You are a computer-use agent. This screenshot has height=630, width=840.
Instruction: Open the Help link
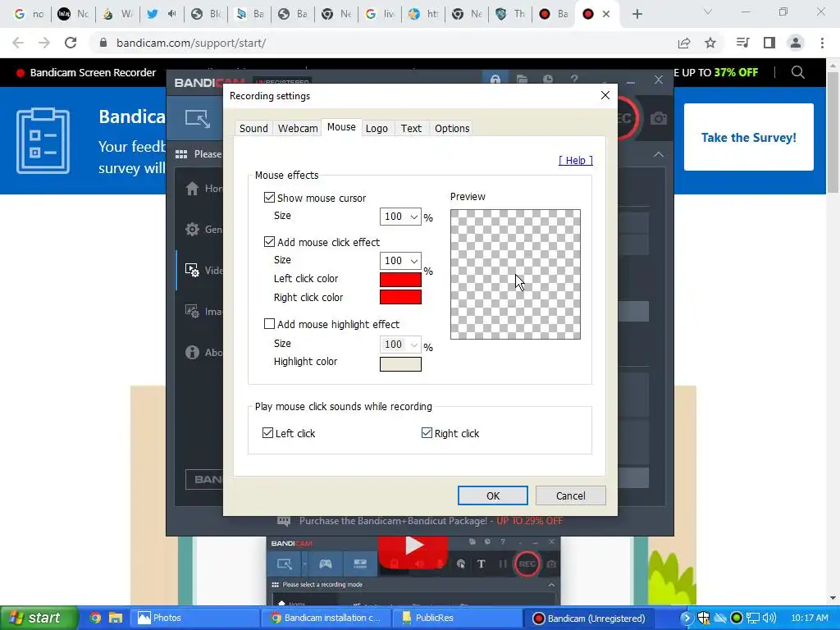(575, 160)
